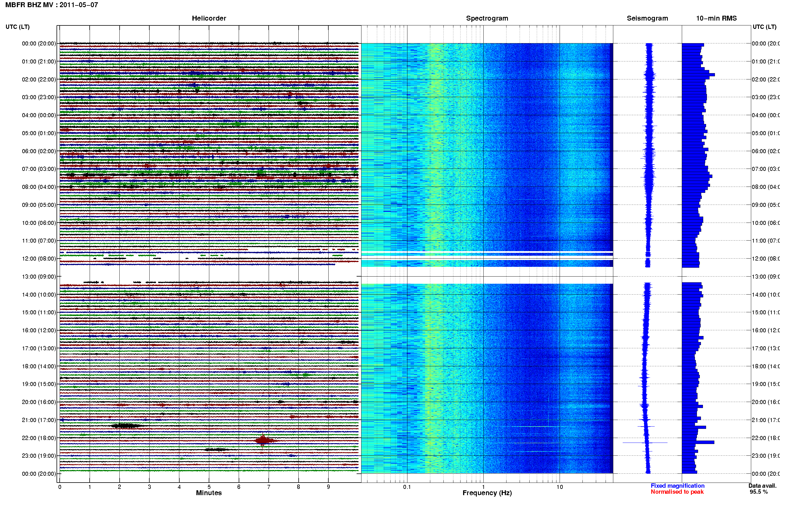Click the "10" tick on the Frequency axis

[560, 487]
